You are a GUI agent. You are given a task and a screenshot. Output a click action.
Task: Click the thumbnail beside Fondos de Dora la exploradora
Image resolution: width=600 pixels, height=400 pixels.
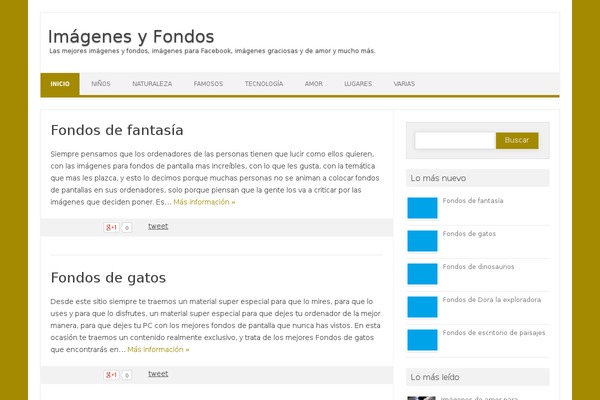422,307
